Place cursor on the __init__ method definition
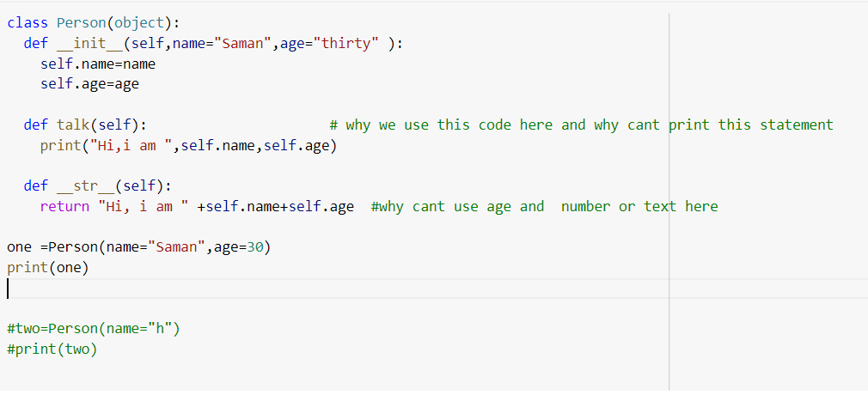Viewport: 868px width, 395px height. 214,44
